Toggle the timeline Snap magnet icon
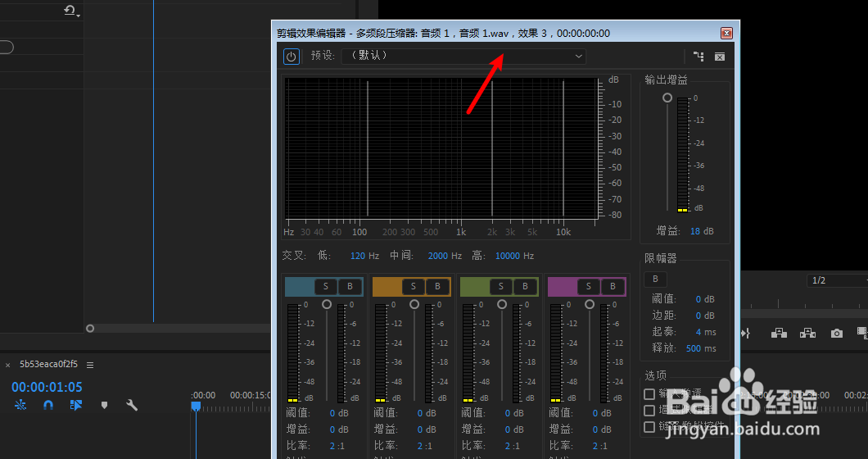The height and width of the screenshot is (459, 868). pyautogui.click(x=48, y=405)
